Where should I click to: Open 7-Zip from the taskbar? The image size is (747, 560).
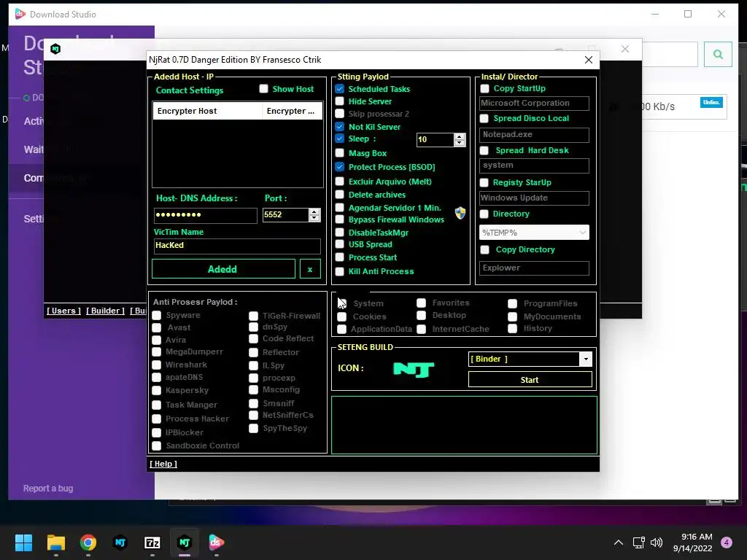(x=152, y=542)
